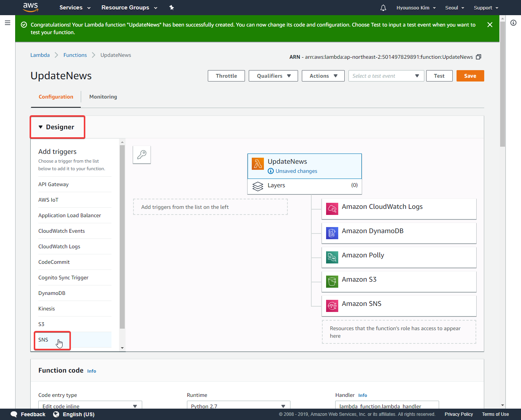This screenshot has height=420, width=521.
Task: Click the Layers stack icon
Action: 258,186
